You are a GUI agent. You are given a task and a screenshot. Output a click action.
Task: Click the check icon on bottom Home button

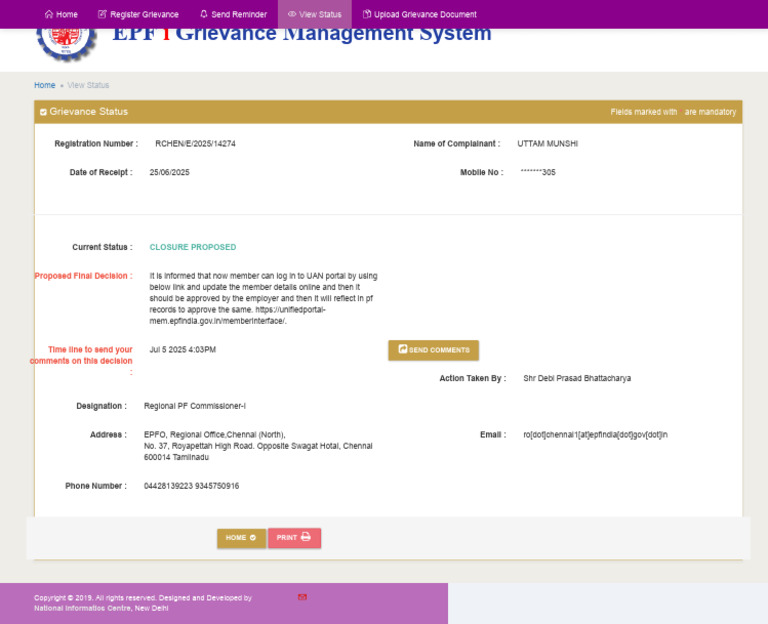click(x=253, y=538)
